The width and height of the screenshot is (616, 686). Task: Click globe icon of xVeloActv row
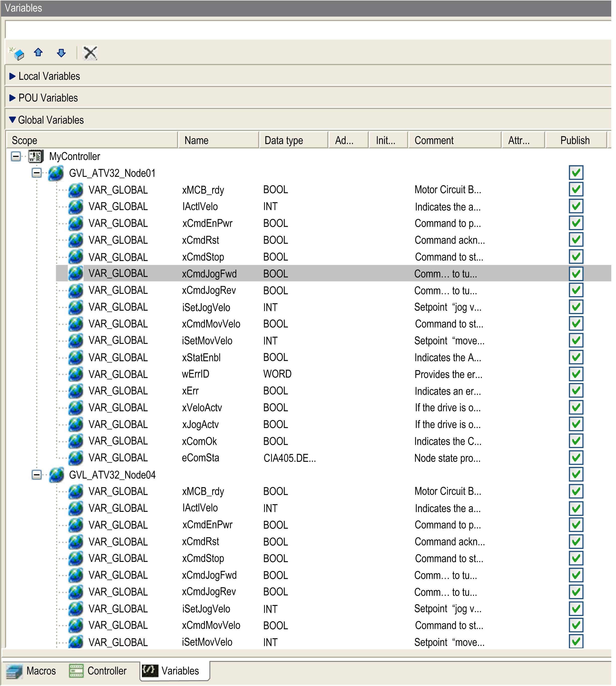pos(76,408)
